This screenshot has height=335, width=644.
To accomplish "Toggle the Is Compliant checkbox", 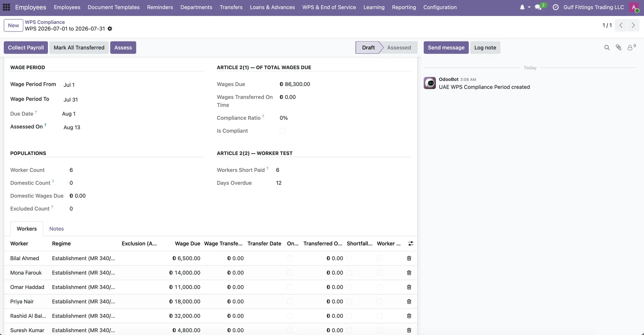I will [282, 131].
